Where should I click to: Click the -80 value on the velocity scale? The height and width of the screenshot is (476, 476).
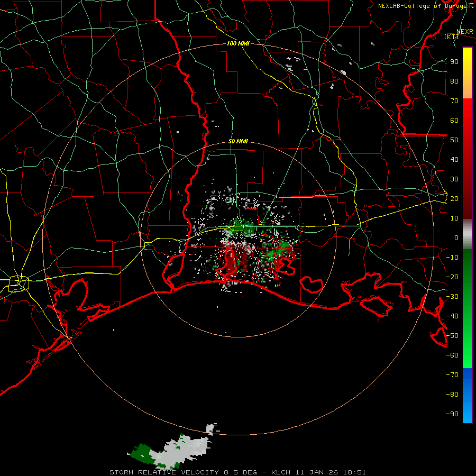[452, 395]
